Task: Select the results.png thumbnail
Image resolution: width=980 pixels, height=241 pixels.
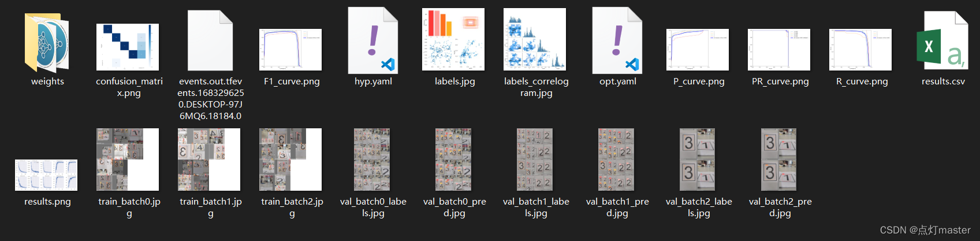Action: tap(46, 175)
